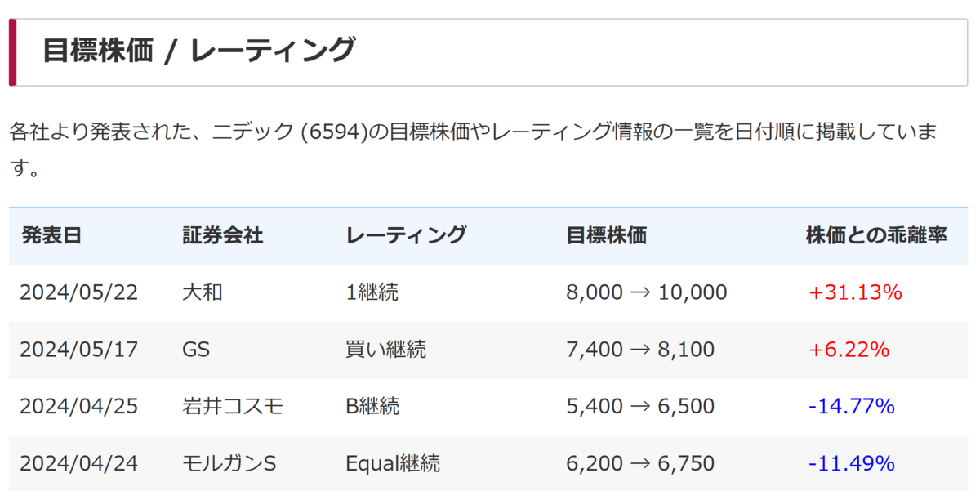Click the GS brokerage name
Image resolution: width=980 pixels, height=491 pixels.
pyautogui.click(x=196, y=350)
